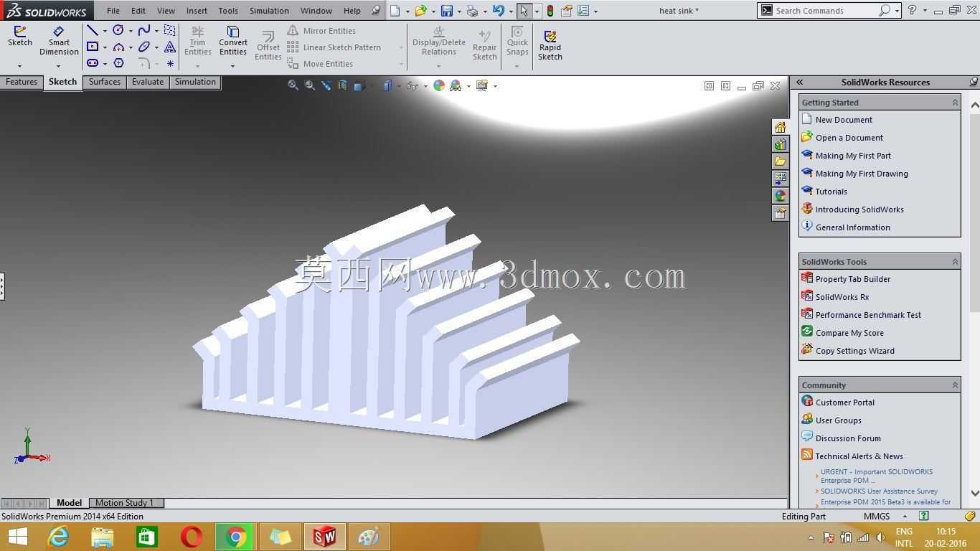Open the Design Library task pane tab

click(780, 144)
